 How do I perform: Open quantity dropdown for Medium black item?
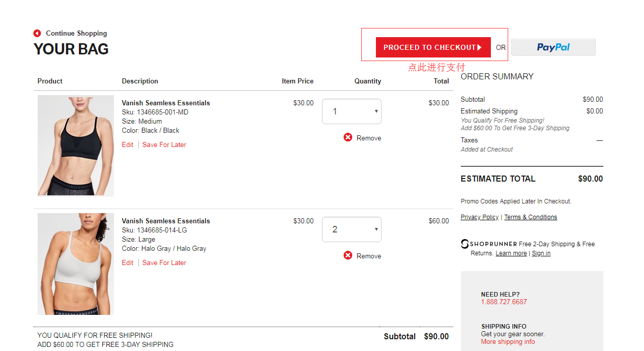pos(352,111)
